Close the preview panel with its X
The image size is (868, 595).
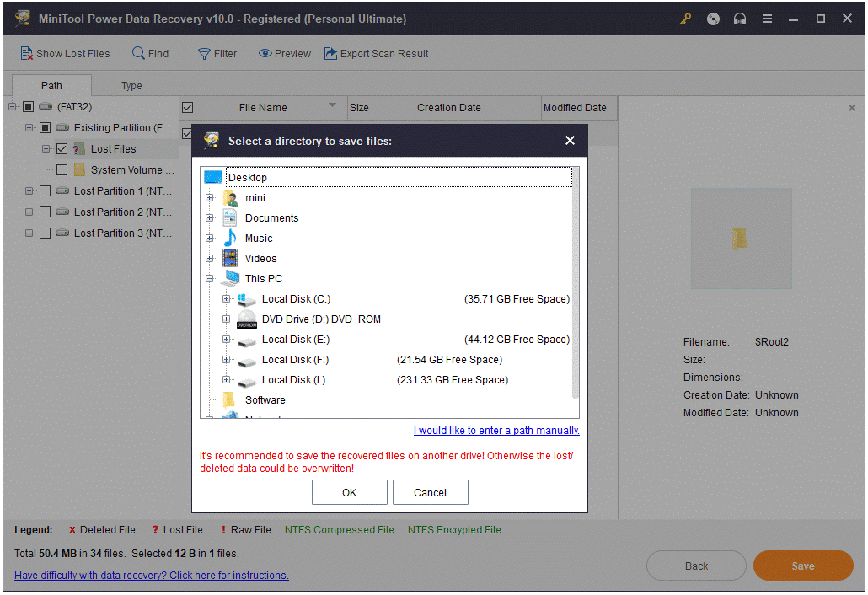[x=852, y=108]
